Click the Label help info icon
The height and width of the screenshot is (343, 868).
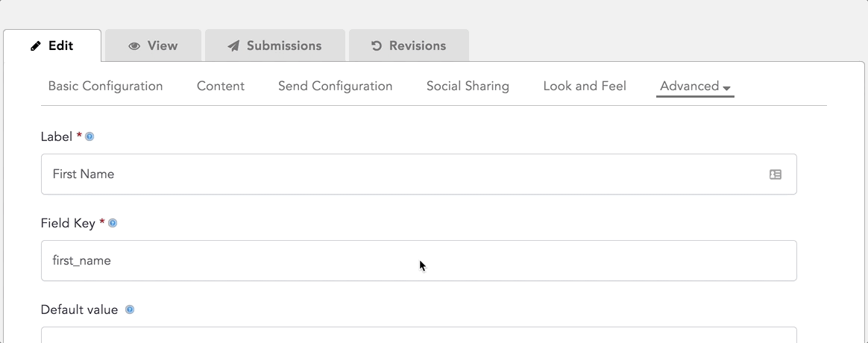pos(89,136)
